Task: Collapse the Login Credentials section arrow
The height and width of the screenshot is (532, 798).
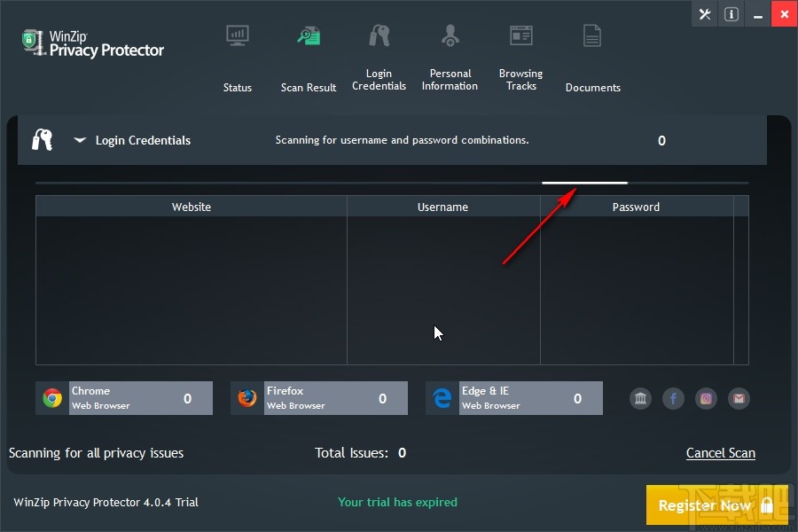Action: pyautogui.click(x=80, y=139)
